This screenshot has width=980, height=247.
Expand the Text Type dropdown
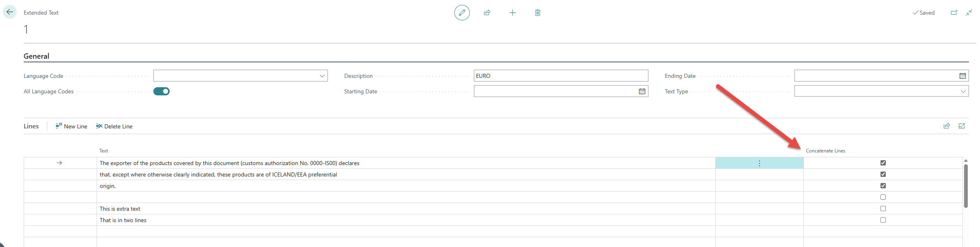(x=963, y=91)
